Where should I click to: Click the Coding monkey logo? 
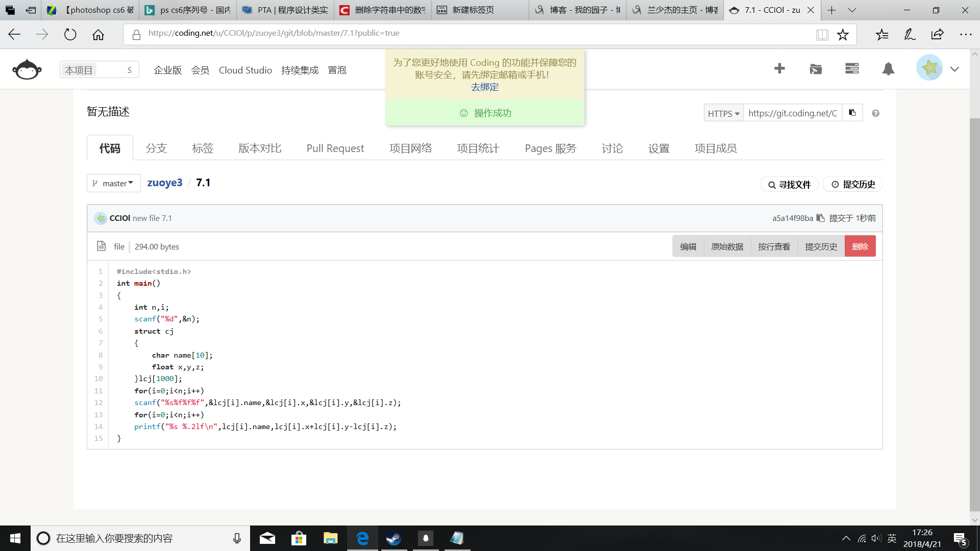point(27,69)
